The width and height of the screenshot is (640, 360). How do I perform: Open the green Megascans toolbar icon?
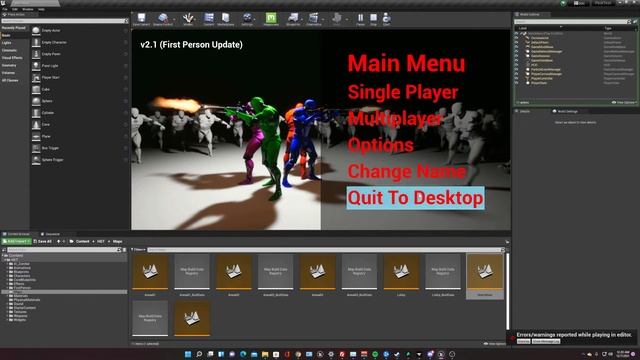pyautogui.click(x=271, y=18)
